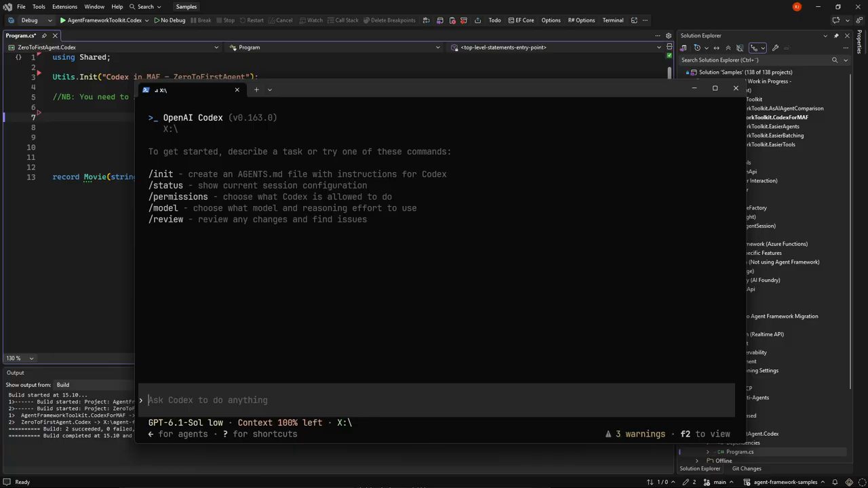
Task: Open the vertical Properties side tab
Action: 860,42
